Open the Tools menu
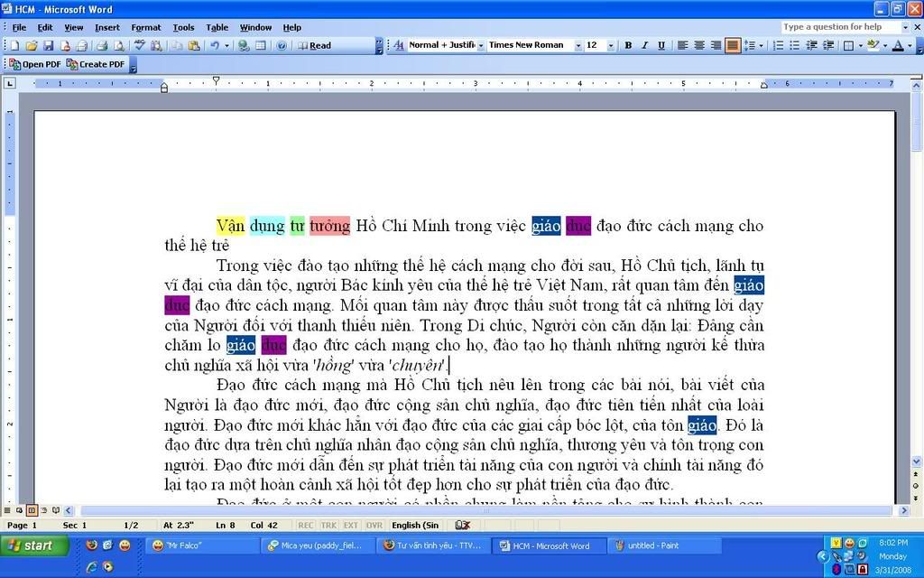This screenshot has width=924, height=578. (183, 27)
